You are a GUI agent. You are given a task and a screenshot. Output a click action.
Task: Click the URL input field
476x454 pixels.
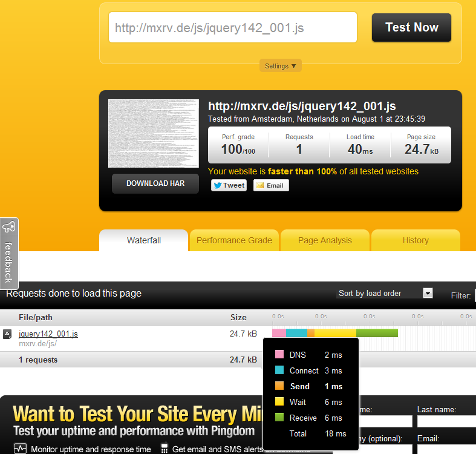point(233,27)
